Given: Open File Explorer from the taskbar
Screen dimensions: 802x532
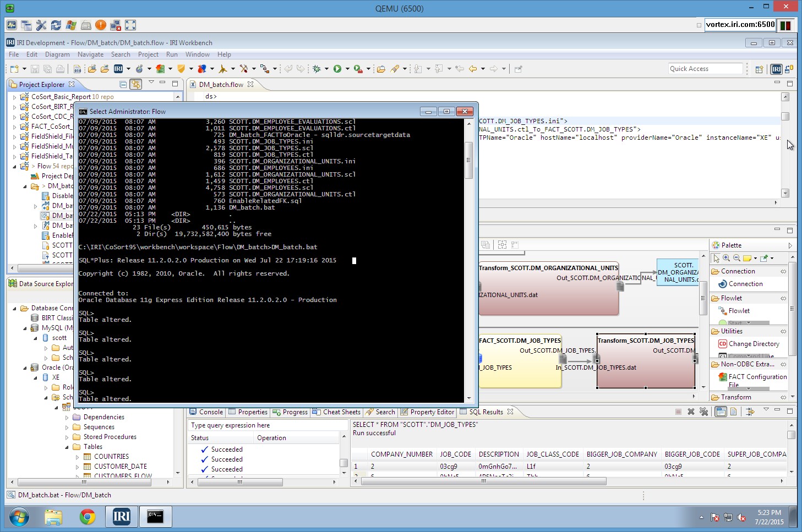Looking at the screenshot, I should coord(53,517).
